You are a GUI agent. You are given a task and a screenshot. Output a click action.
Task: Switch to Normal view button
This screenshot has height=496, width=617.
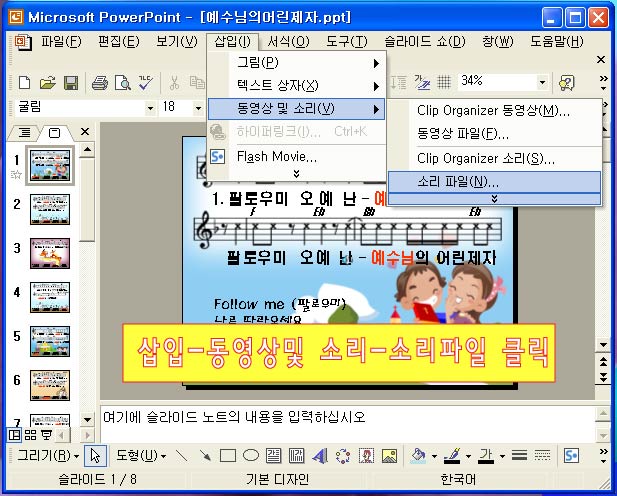click(x=15, y=435)
